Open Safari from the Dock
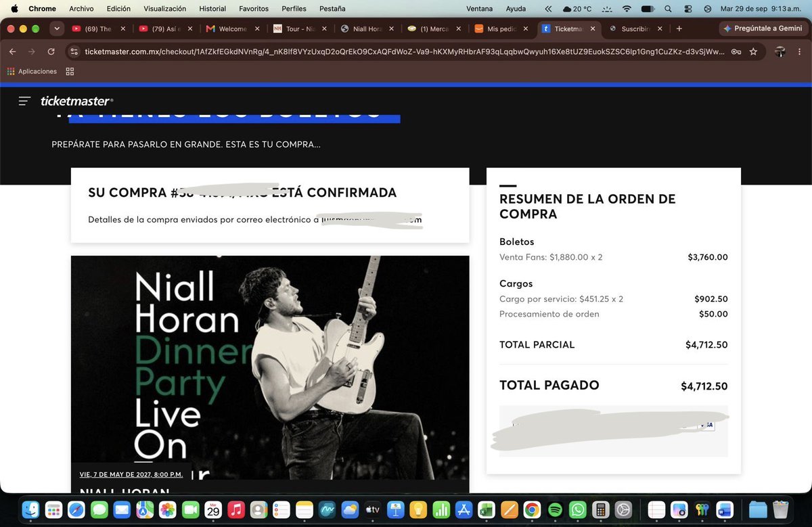 76,509
